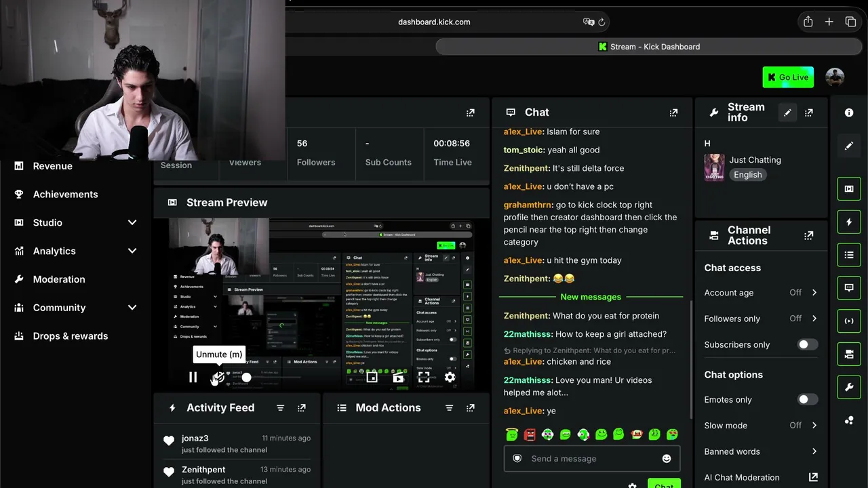Image resolution: width=868 pixels, height=488 pixels.
Task: Toggle the wrench Stream info widget in rail
Action: click(x=849, y=388)
